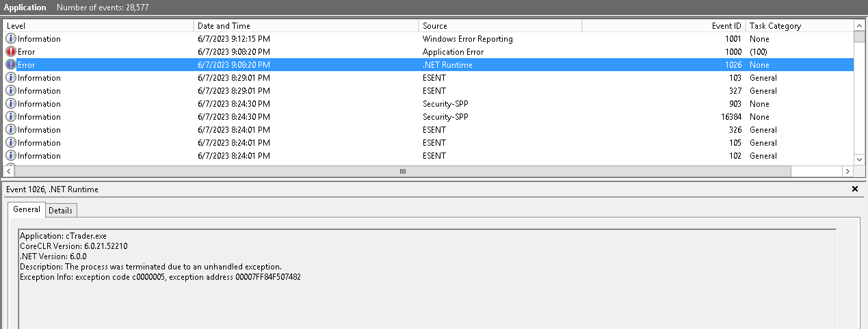Viewport: 868px width, 329px height.
Task: Click event ID 1000 cell
Action: point(733,52)
